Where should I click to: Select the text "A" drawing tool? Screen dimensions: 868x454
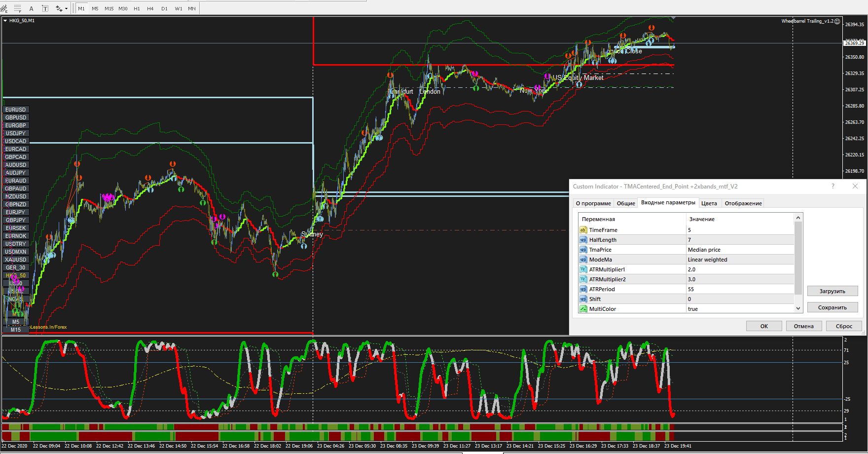(x=32, y=8)
